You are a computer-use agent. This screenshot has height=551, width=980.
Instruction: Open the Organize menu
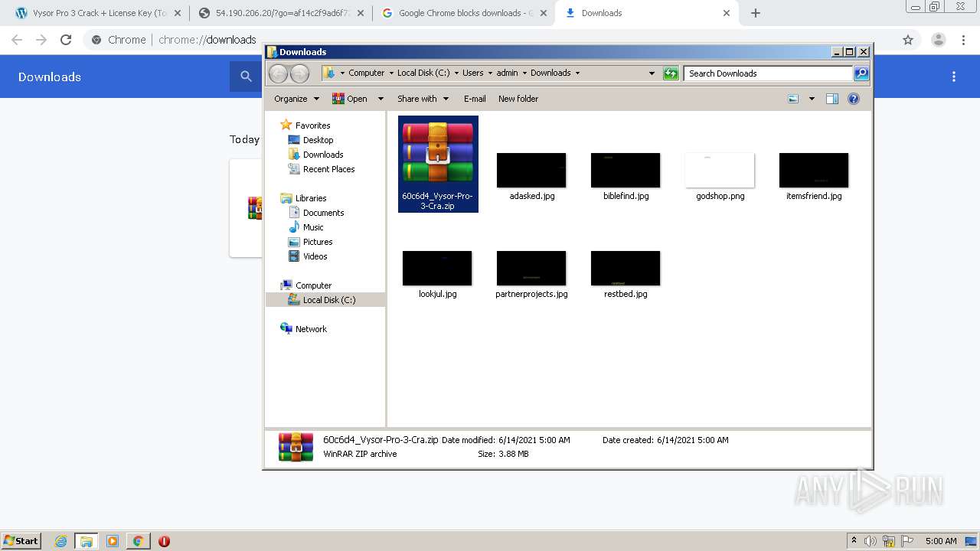coord(296,99)
